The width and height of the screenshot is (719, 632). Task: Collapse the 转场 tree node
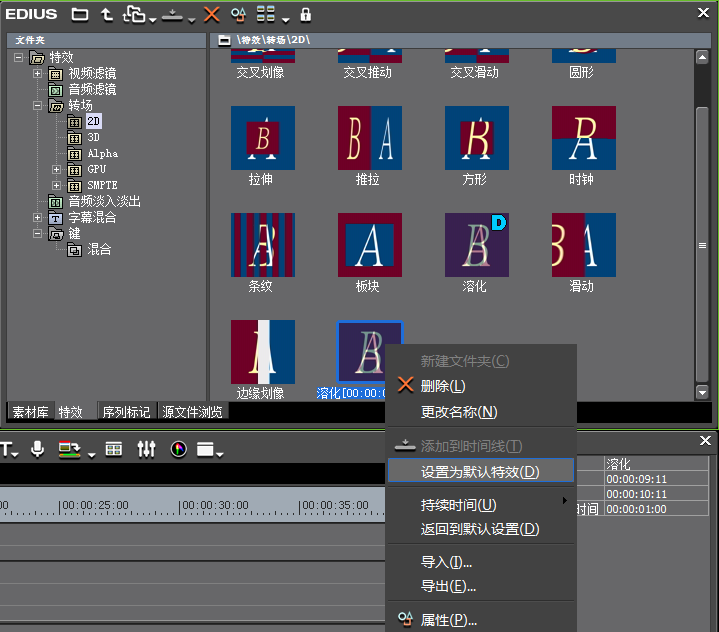38,106
